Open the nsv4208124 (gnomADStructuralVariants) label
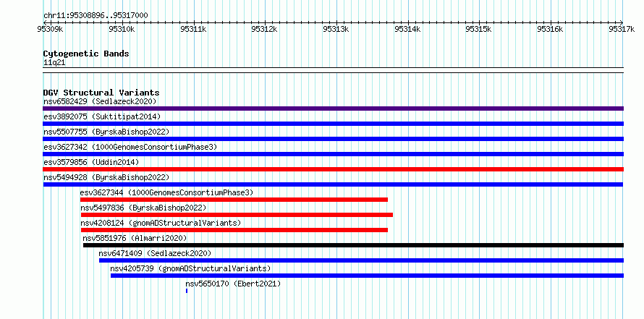Image resolution: width=644 pixels, height=319 pixels. [x=161, y=223]
